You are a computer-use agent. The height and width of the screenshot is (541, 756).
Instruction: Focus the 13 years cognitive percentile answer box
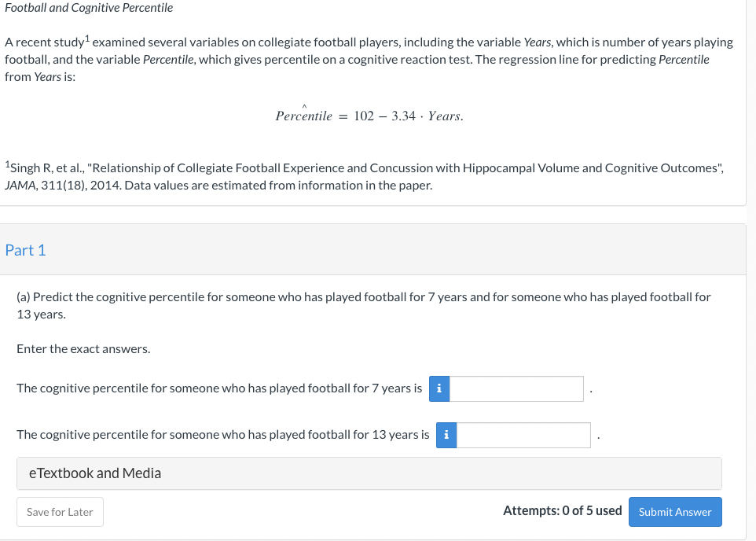[523, 435]
